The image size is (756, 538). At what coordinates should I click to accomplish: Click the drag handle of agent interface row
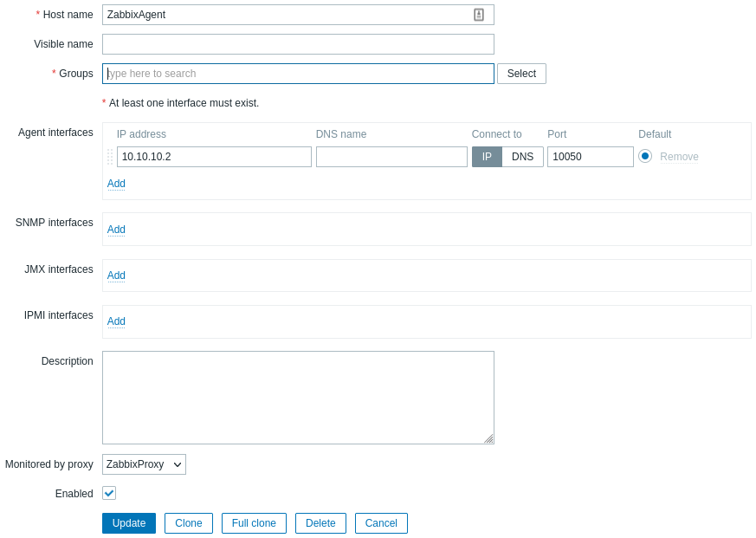pyautogui.click(x=110, y=157)
